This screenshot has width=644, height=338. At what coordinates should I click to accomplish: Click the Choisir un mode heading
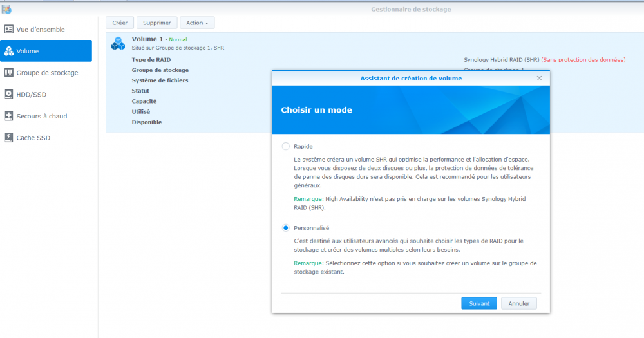316,110
